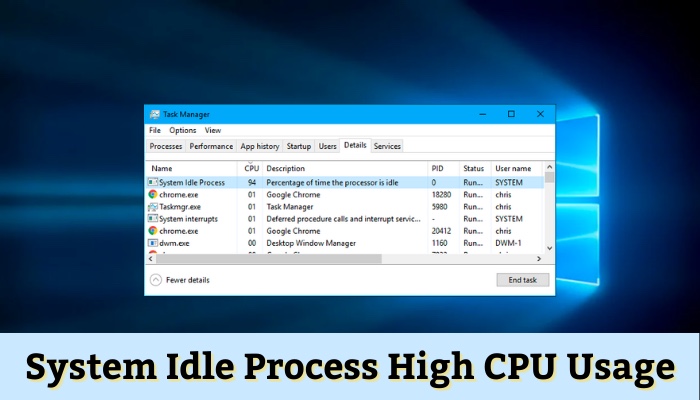Click the horizontal scrollbar left arrow
This screenshot has height=400, width=700.
pyautogui.click(x=150, y=258)
